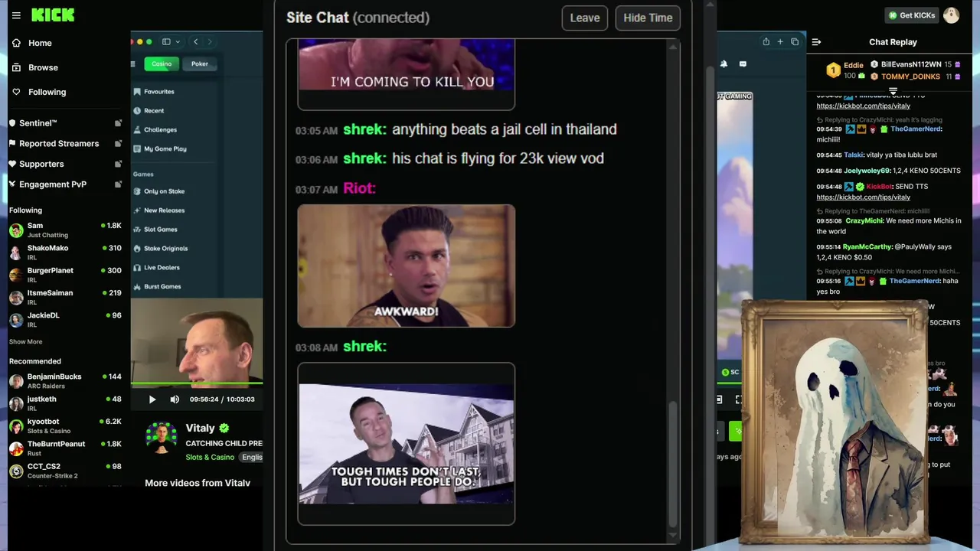980x551 pixels.
Task: Open BenjaminBucks recommended channel
Action: (x=65, y=380)
